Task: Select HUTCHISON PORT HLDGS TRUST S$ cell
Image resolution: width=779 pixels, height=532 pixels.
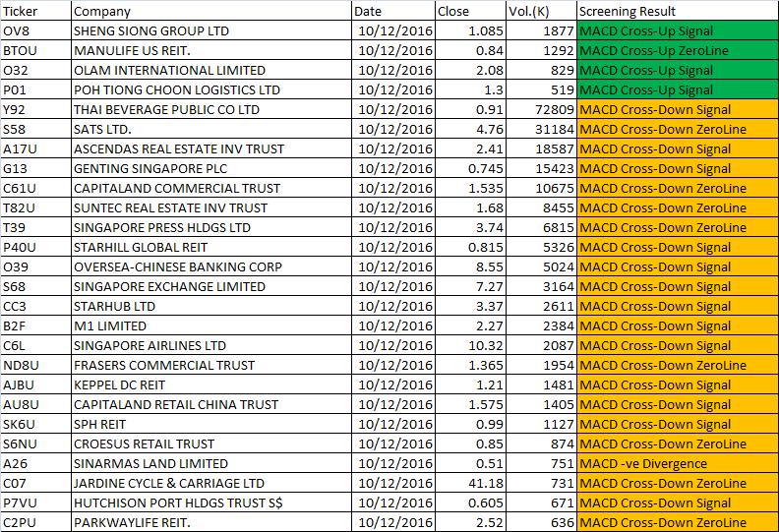Action: (x=211, y=502)
